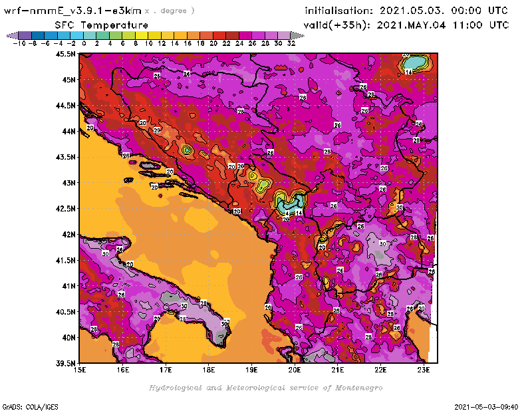Click the 41N latitude axis label

click(68, 286)
